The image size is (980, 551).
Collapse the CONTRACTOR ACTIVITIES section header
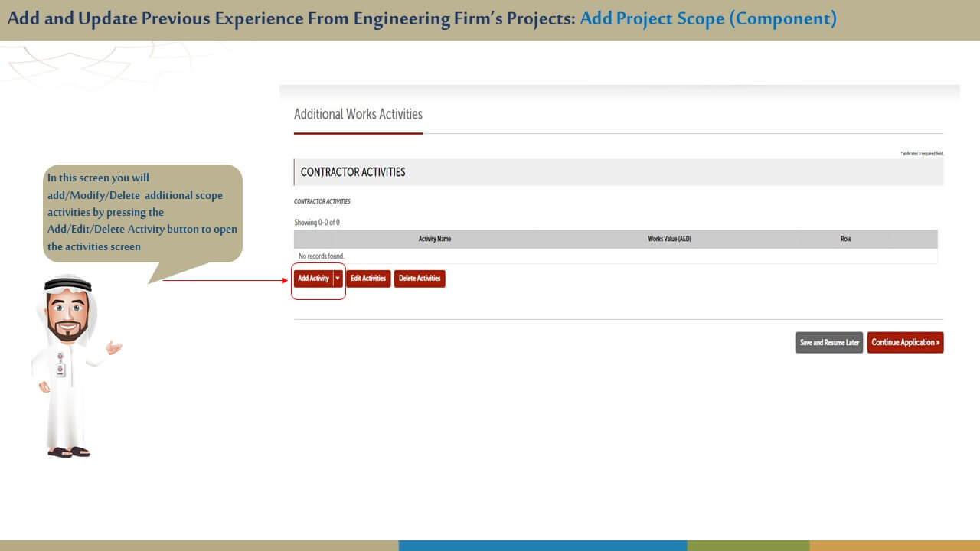[x=353, y=172]
